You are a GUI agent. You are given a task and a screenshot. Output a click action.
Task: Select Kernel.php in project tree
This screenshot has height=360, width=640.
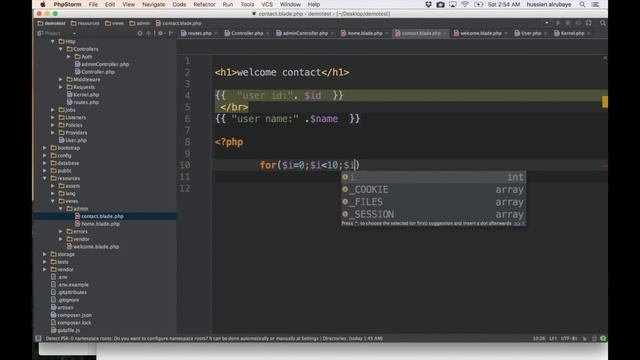tap(83, 95)
